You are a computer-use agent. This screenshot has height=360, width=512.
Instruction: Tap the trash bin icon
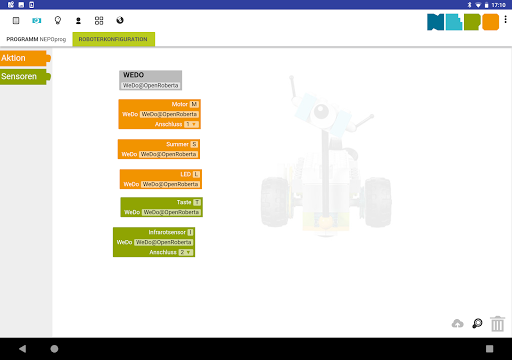[497, 324]
